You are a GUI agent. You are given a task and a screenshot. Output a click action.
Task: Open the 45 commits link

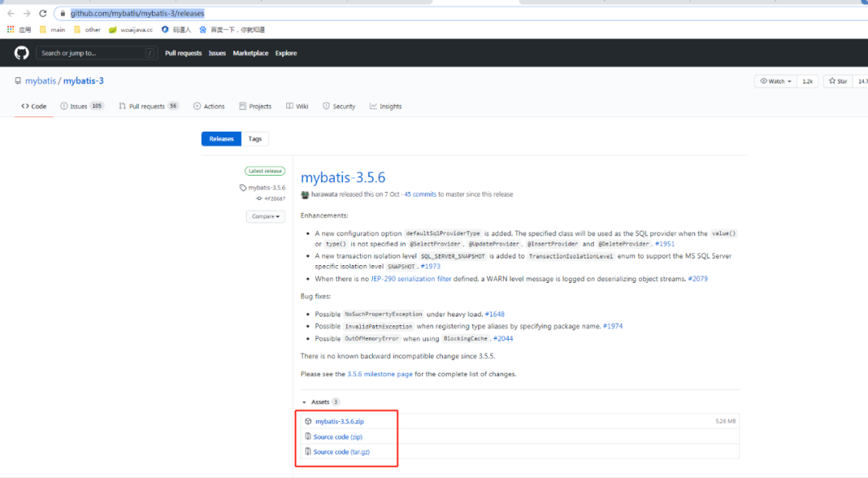pyautogui.click(x=420, y=194)
